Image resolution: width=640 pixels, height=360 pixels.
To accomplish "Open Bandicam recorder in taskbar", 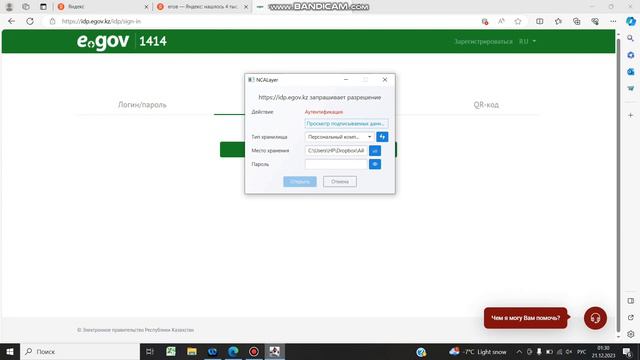I will (x=254, y=351).
